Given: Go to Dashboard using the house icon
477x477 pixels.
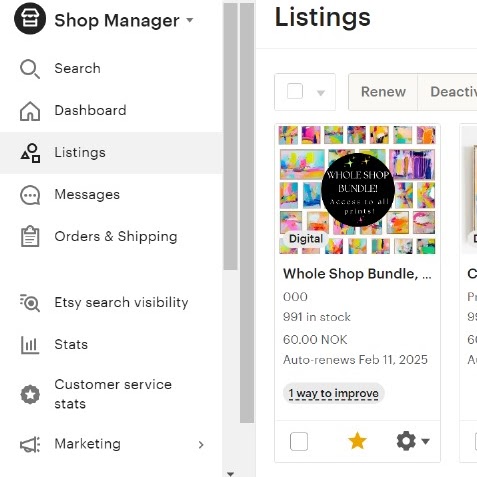Looking at the screenshot, I should coord(30,111).
